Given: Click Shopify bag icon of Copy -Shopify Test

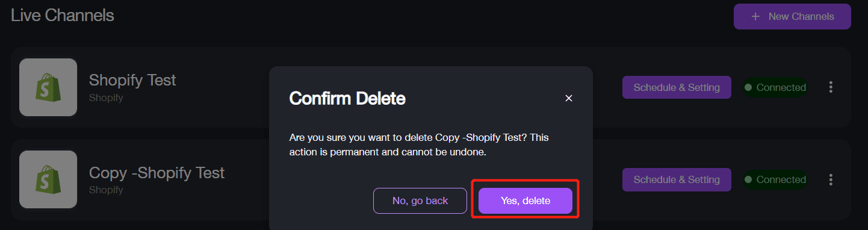Looking at the screenshot, I should coord(48,179).
